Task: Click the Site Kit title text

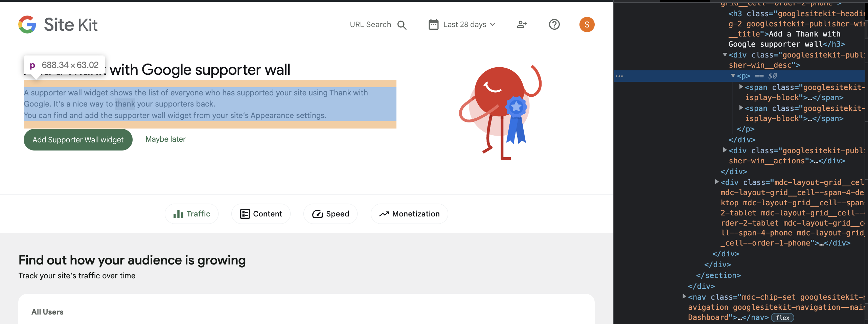Action: click(71, 25)
